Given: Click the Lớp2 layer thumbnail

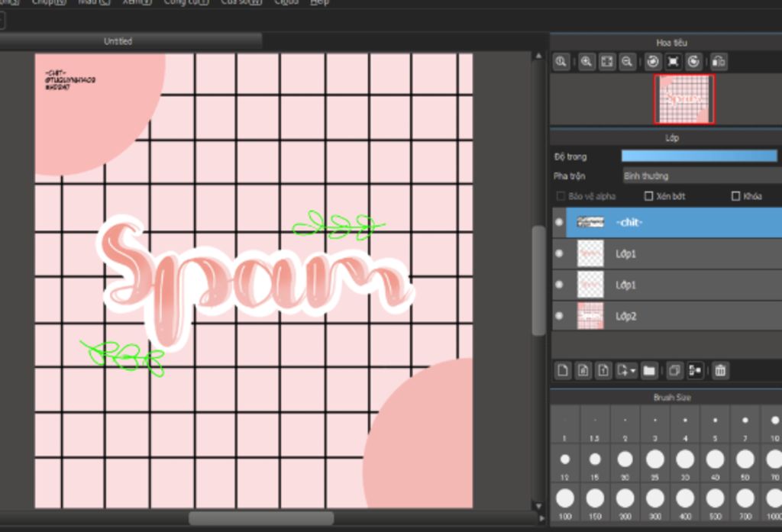Looking at the screenshot, I should coord(590,315).
